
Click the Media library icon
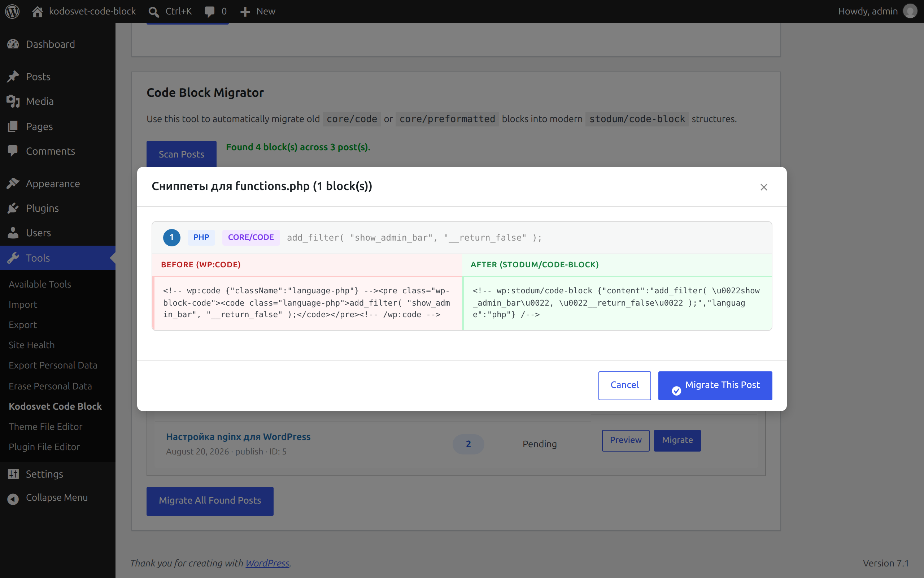click(13, 101)
